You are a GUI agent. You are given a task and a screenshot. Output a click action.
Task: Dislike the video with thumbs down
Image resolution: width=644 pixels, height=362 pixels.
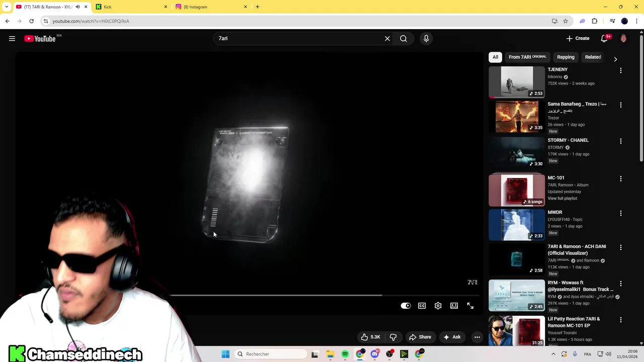click(x=393, y=337)
